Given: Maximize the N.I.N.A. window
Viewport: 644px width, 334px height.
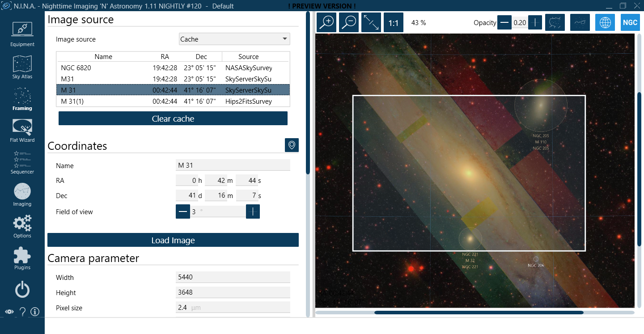Looking at the screenshot, I should [623, 6].
